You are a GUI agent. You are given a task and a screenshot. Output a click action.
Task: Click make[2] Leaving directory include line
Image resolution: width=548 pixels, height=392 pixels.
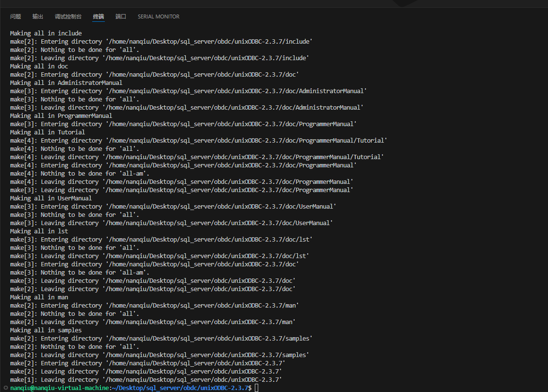(x=159, y=58)
